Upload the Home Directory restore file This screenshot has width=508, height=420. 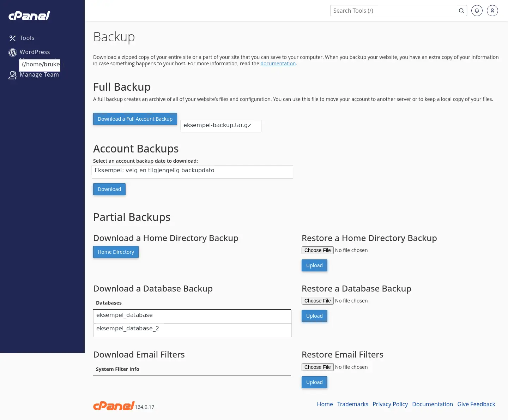pos(314,265)
